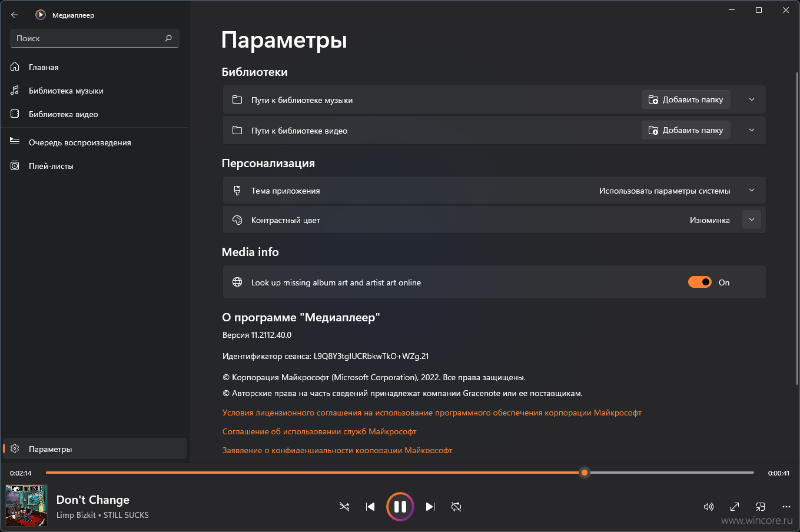The height and width of the screenshot is (532, 800).
Task: Maximize the Медиаплеер window
Action: [759, 10]
